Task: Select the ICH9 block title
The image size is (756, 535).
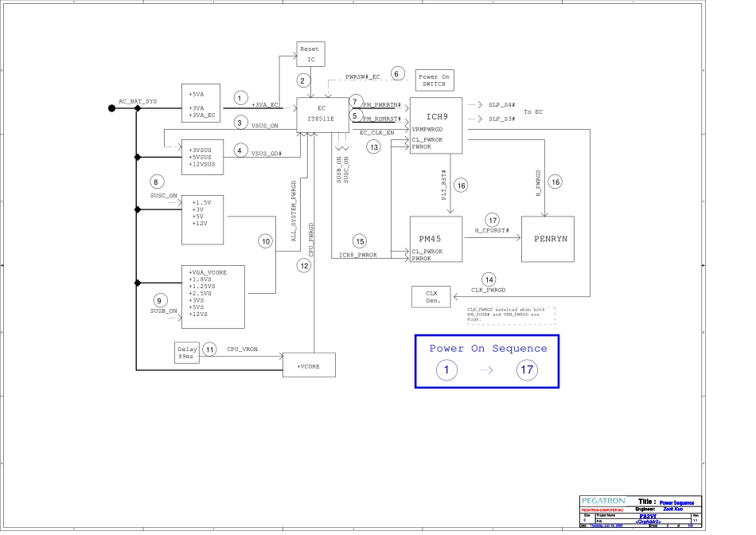Action: pos(437,117)
